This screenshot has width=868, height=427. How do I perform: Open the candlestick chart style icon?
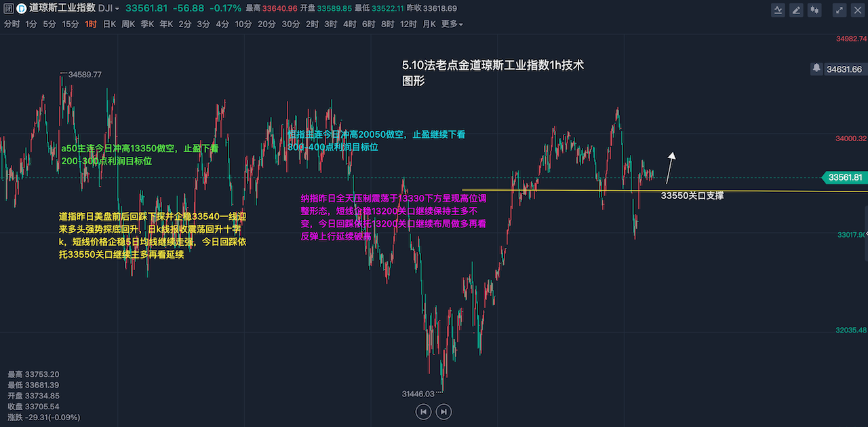pyautogui.click(x=814, y=10)
